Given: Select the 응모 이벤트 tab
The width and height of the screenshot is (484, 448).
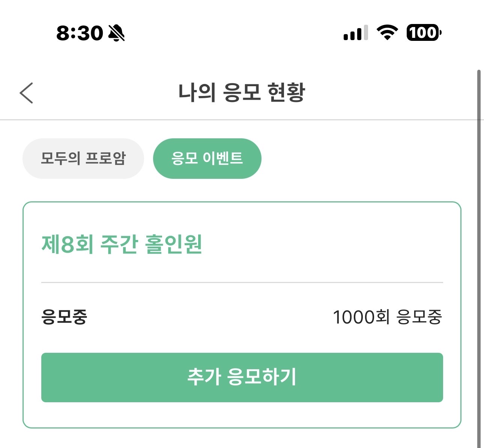Looking at the screenshot, I should pos(207,158).
